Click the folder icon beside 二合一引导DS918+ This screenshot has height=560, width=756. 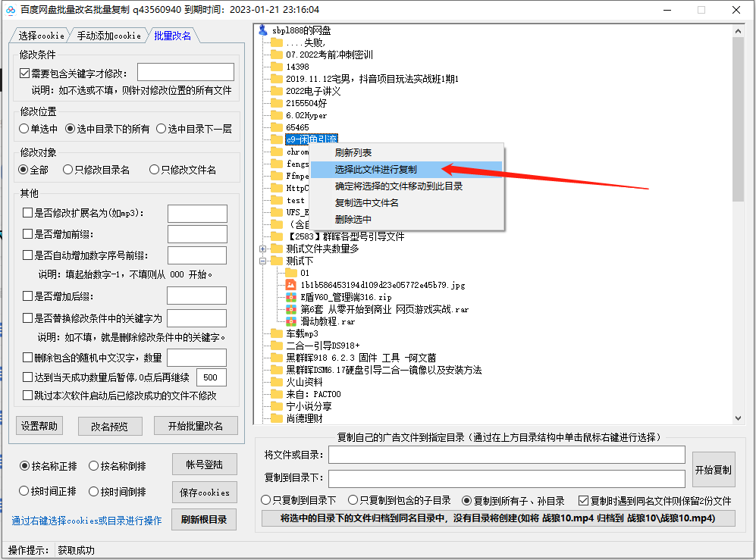pyautogui.click(x=276, y=346)
